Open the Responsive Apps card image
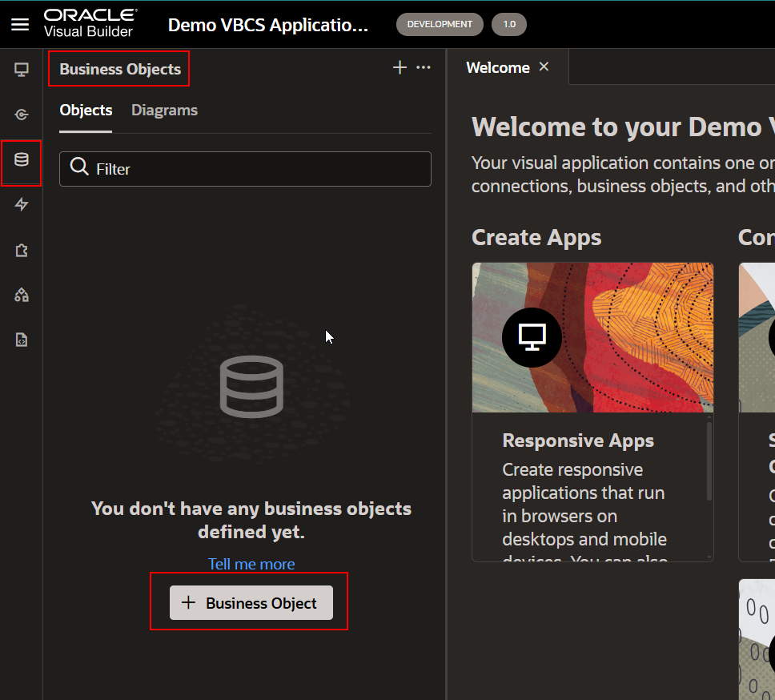Image resolution: width=775 pixels, height=700 pixels. (x=592, y=338)
